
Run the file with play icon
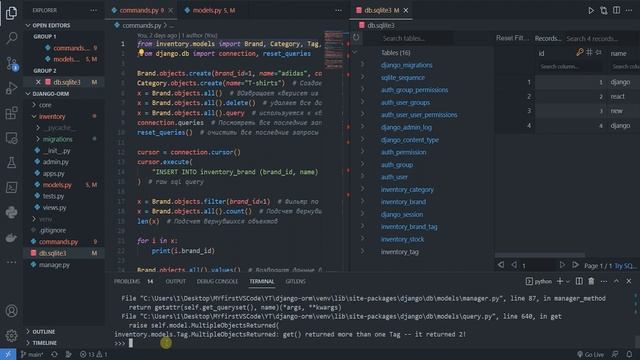pyautogui.click(x=591, y=11)
